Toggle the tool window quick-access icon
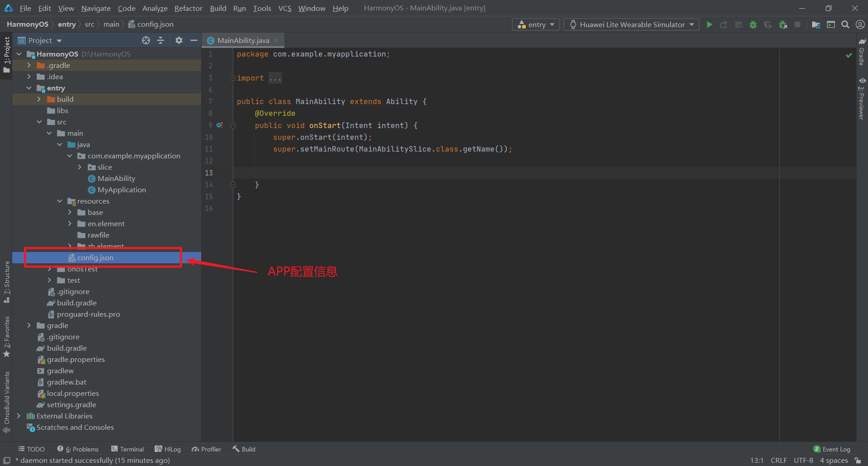 tap(7, 460)
